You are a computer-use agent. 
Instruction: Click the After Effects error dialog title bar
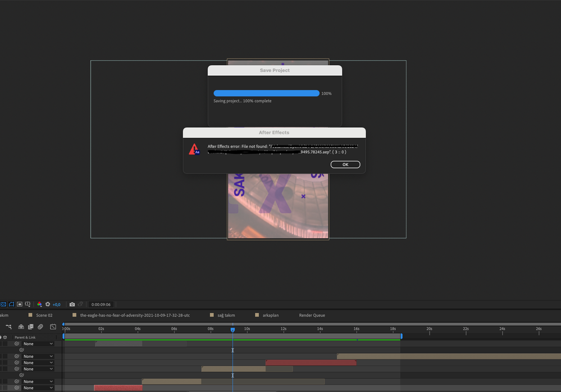(x=274, y=133)
